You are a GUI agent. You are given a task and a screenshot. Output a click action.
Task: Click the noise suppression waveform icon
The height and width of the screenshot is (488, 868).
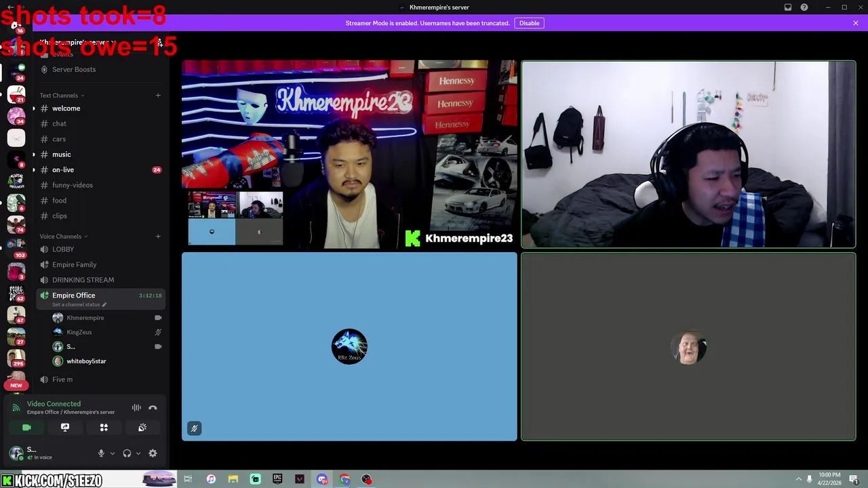coord(136,407)
